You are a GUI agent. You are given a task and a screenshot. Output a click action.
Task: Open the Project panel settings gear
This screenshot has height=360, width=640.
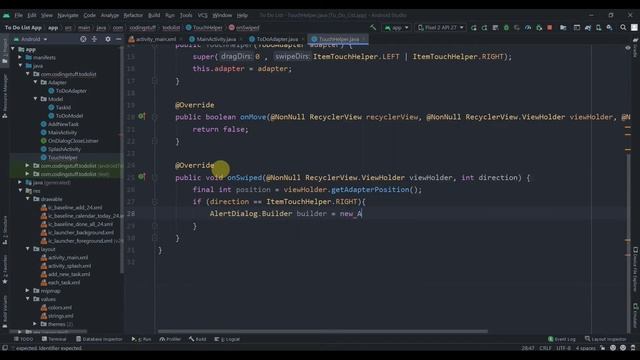pyautogui.click(x=108, y=39)
